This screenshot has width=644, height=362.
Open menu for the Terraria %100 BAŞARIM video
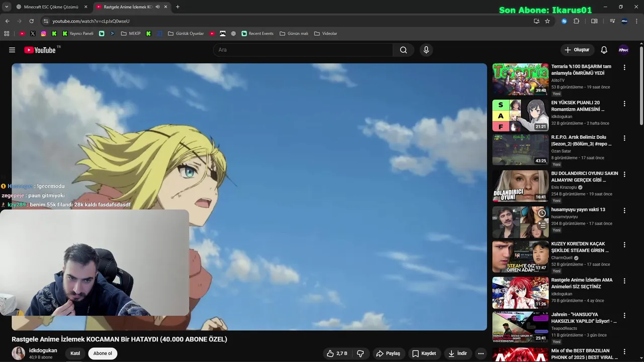coord(624,67)
